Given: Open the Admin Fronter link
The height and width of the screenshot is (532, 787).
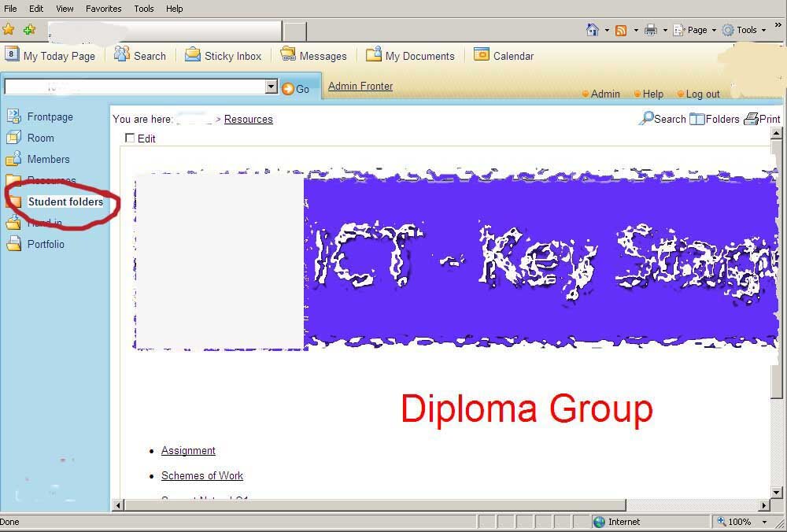Looking at the screenshot, I should (x=360, y=87).
